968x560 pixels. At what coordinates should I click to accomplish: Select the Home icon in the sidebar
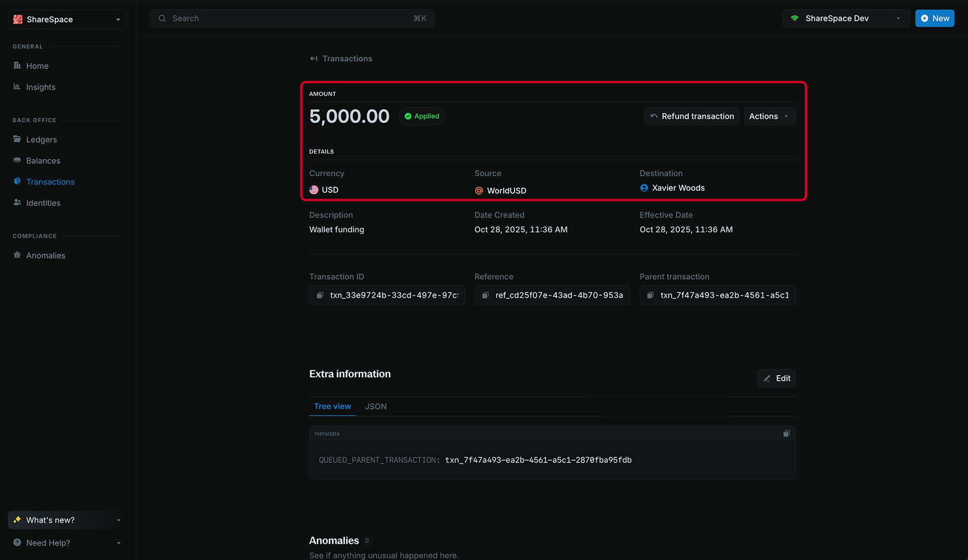coord(17,66)
